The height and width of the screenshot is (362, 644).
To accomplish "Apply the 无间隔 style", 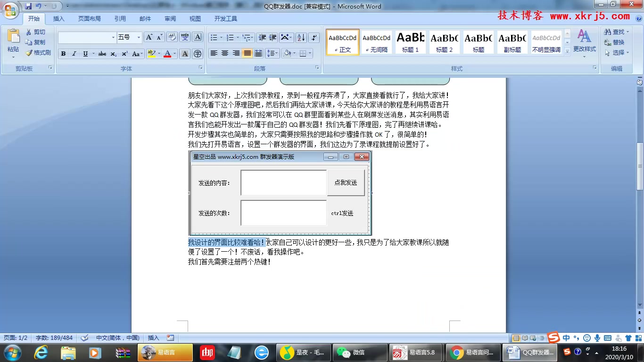I will tap(377, 42).
